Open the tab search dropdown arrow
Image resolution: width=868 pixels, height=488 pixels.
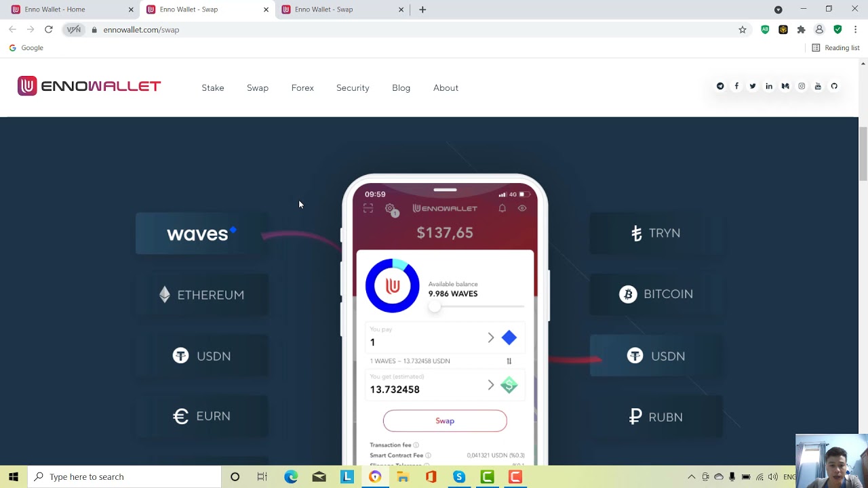(x=778, y=9)
